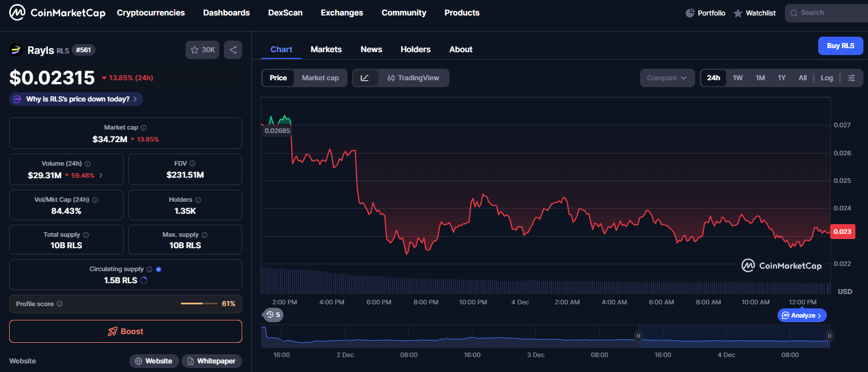
Task: Open the Compare dropdown
Action: [667, 78]
